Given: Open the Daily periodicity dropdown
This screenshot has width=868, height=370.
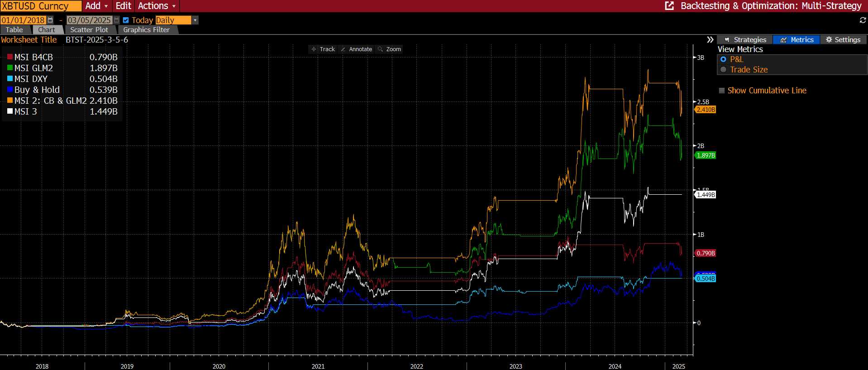Looking at the screenshot, I should (195, 20).
